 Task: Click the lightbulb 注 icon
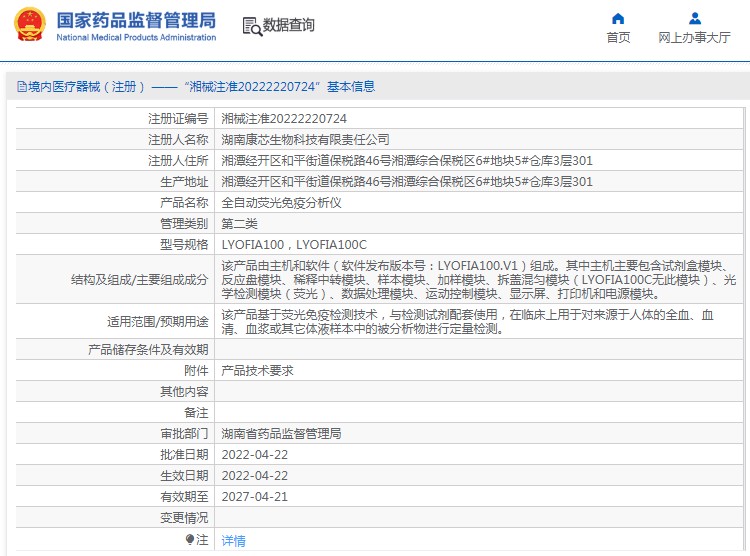pyautogui.click(x=190, y=540)
